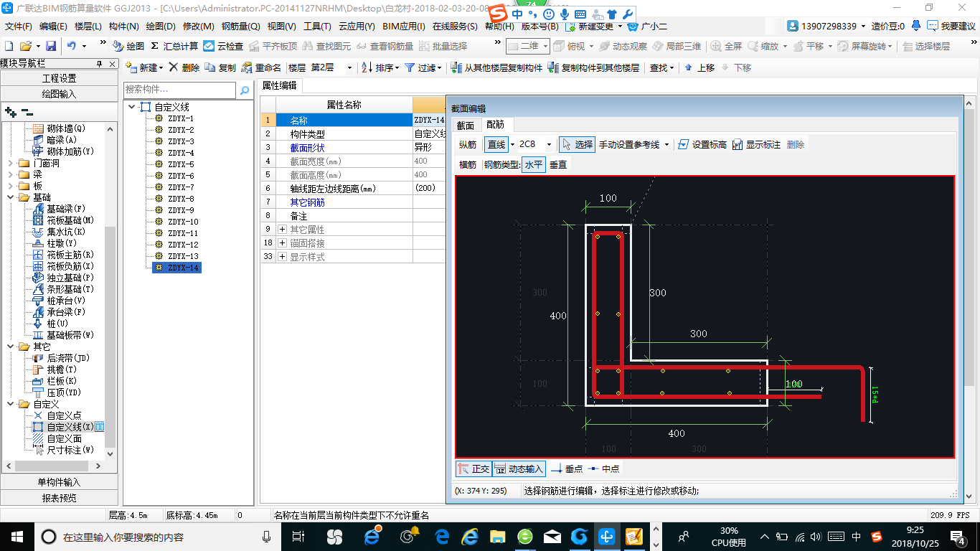The image size is (980, 551).
Task: Click 动态观察 dynamic observe tool
Action: 622,46
